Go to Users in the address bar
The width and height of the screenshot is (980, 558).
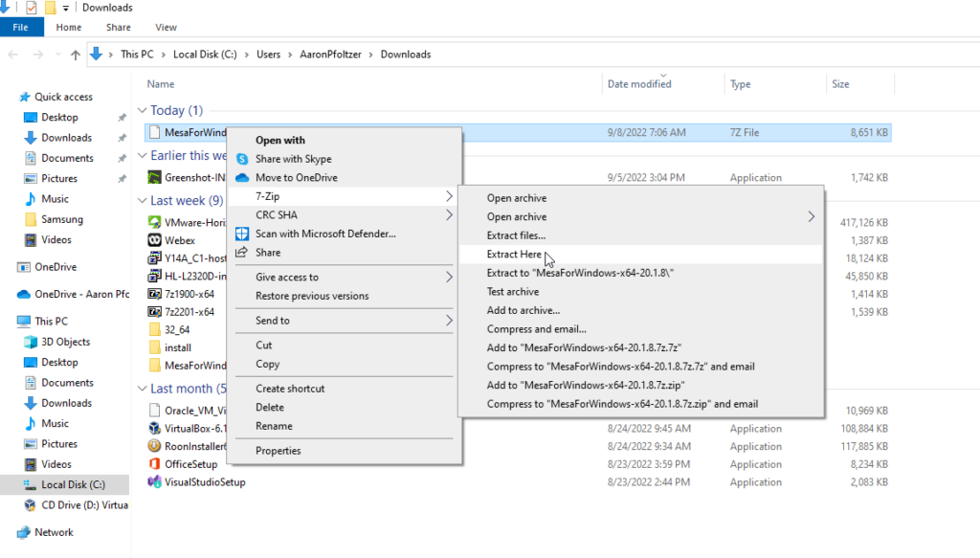(x=268, y=55)
